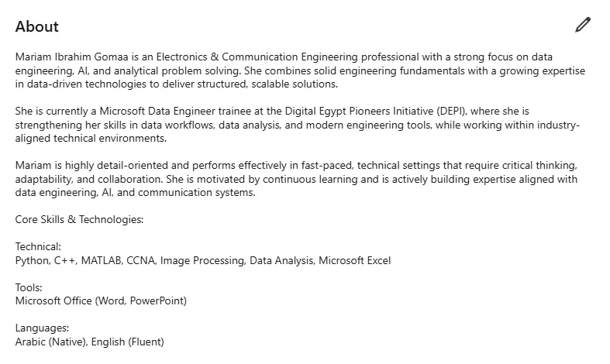Click the paragraph starting "Mariam Ibrahim Gomaa is"
This screenshot has height=364, width=610.
click(295, 70)
